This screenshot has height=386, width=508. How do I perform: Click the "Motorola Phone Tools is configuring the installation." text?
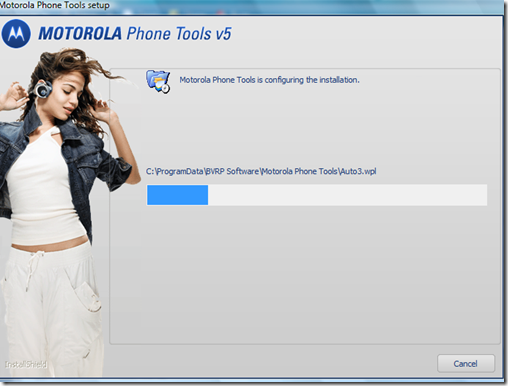pyautogui.click(x=269, y=80)
